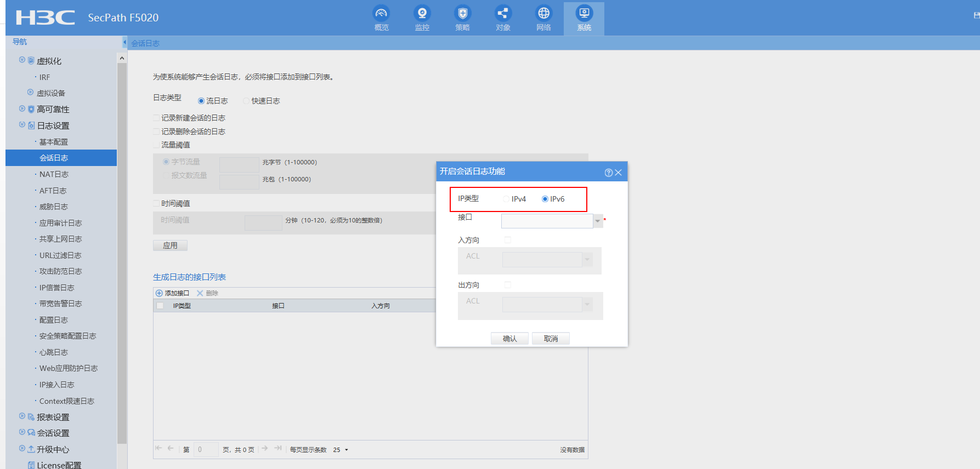Open 基本配置 in navigation
Screen dimensions: 980x469
click(x=54, y=142)
